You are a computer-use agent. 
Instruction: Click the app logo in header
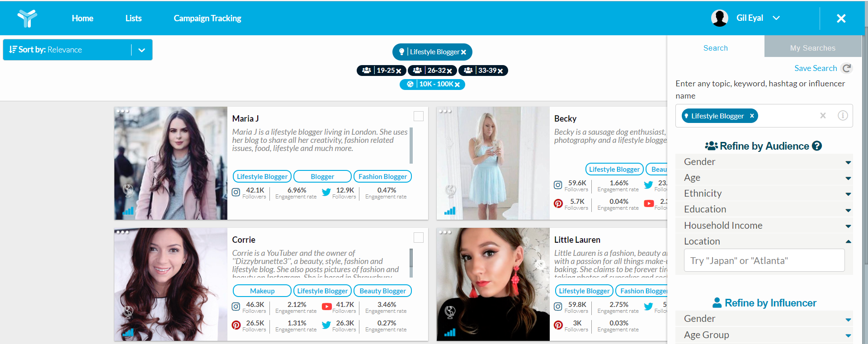(27, 18)
